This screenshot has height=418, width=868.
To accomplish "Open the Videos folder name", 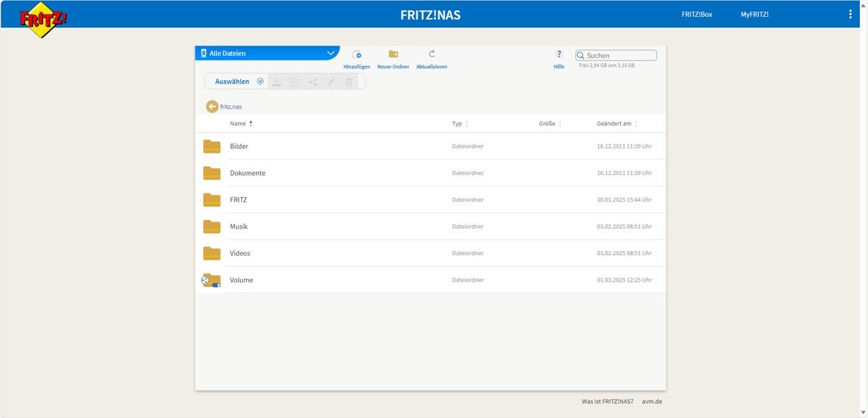I will click(x=240, y=253).
